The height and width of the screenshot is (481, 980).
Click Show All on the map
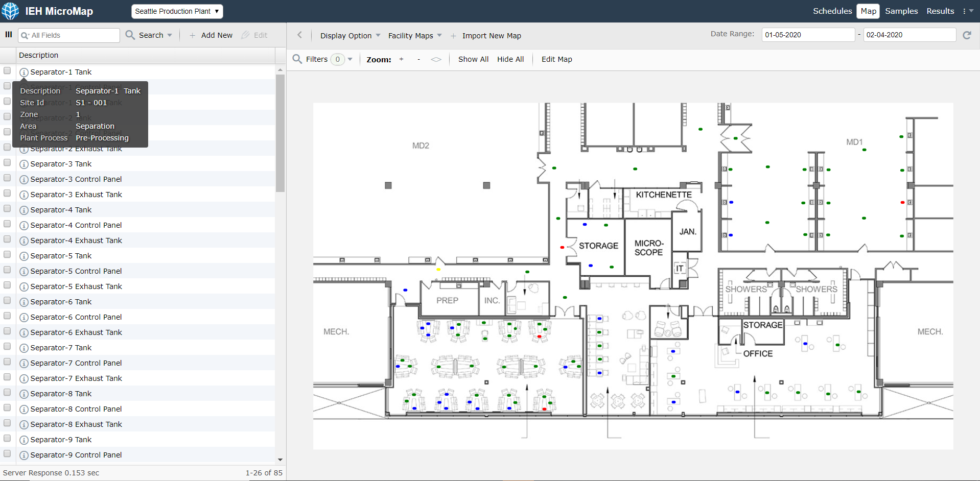pyautogui.click(x=473, y=59)
